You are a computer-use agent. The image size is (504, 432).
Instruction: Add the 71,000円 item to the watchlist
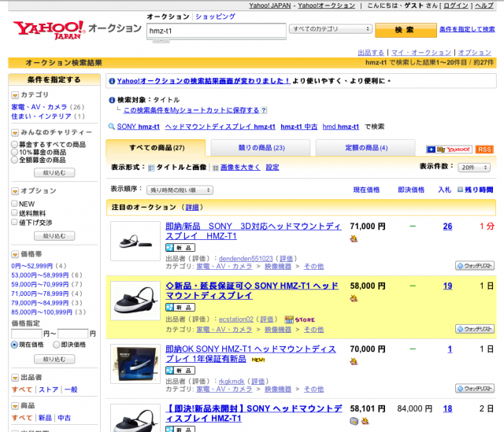[475, 266]
